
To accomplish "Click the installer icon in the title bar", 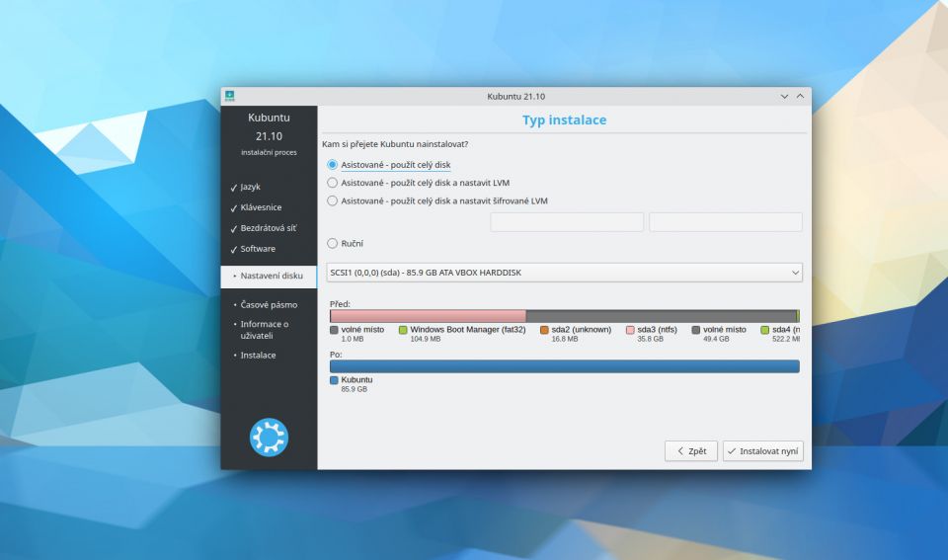I will click(x=230, y=96).
